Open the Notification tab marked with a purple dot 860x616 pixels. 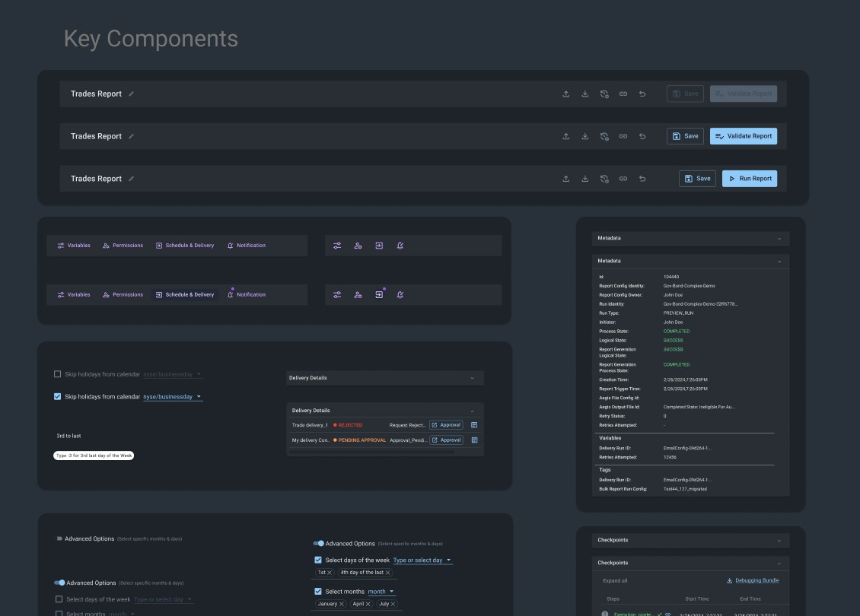247,295
